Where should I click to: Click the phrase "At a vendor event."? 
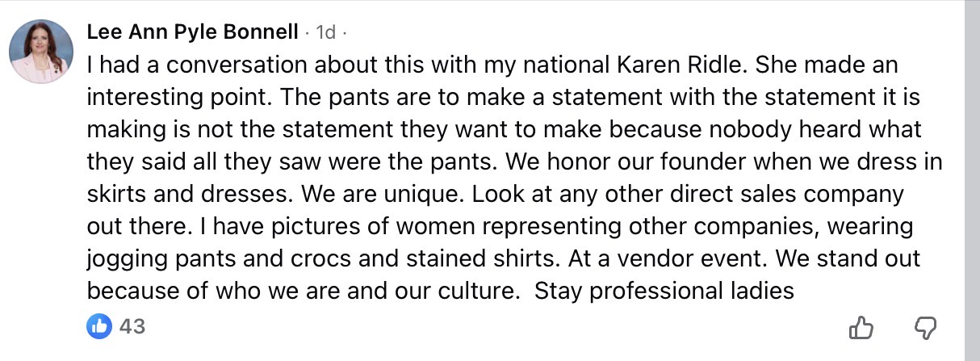coord(639,259)
